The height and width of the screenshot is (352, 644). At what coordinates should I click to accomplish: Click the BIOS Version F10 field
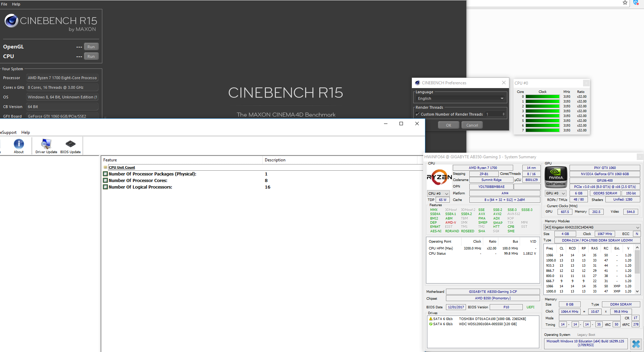coord(506,307)
